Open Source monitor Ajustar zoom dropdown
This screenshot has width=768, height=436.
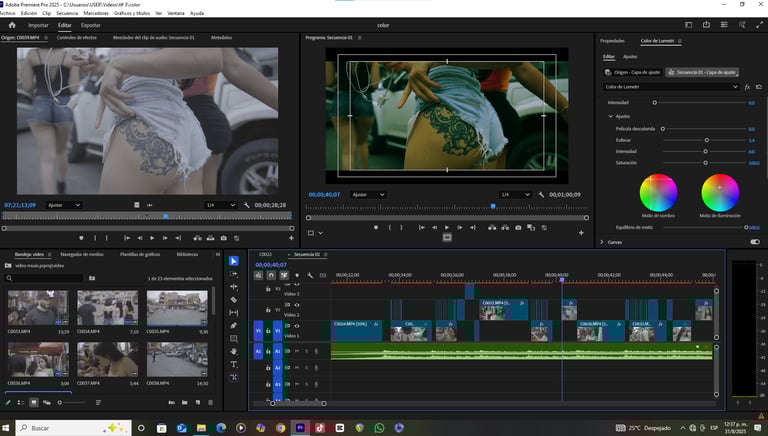pos(63,205)
